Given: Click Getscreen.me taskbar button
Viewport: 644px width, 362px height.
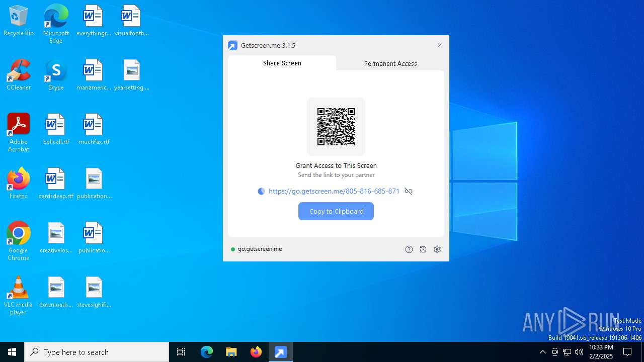Looking at the screenshot, I should (280, 352).
